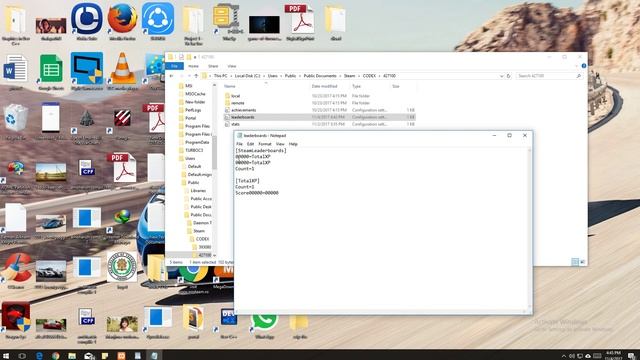Select This PC in the address path
The image size is (640, 360).
coord(220,76)
